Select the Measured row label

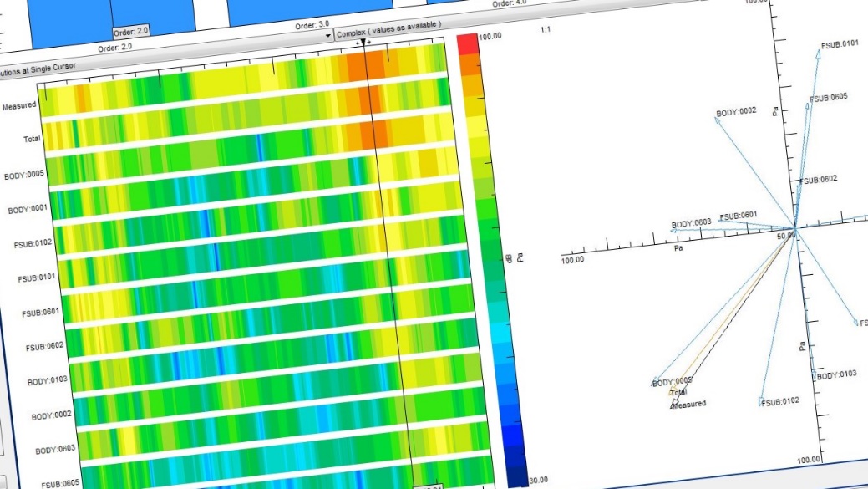[21, 106]
